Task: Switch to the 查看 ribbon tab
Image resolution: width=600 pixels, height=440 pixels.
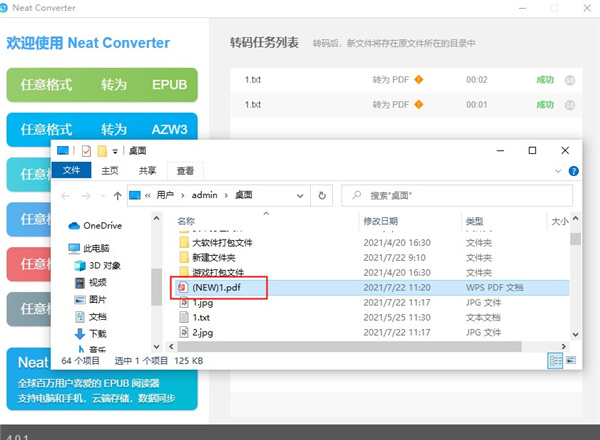Action: (x=185, y=171)
